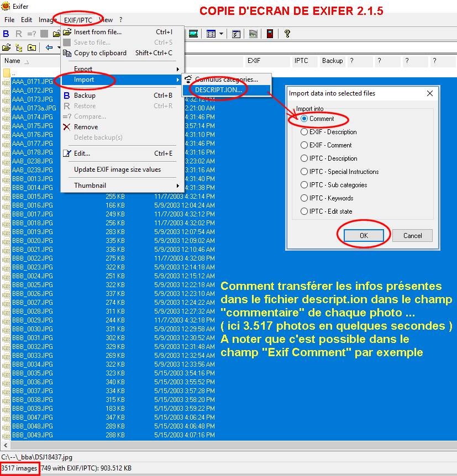Select file BBB_0047.JPG in the list

(x=32, y=417)
